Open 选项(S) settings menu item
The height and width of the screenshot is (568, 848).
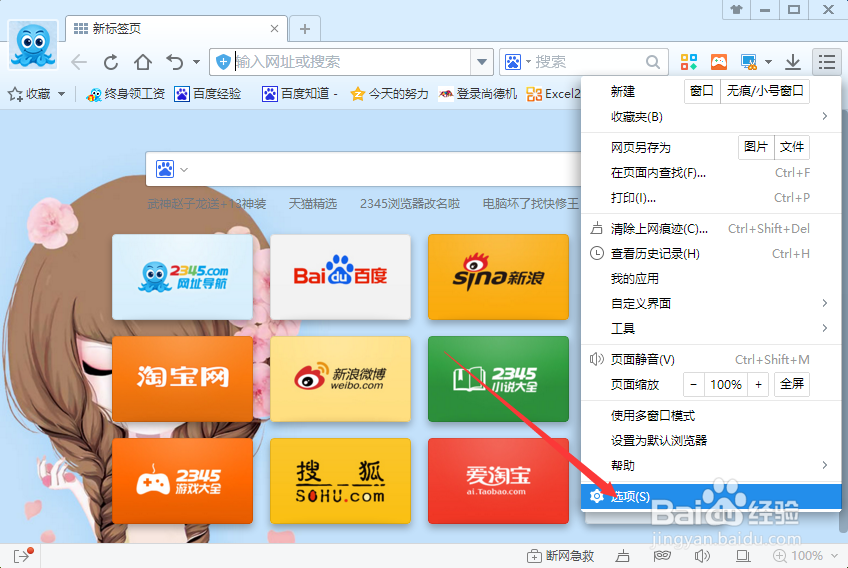click(711, 497)
